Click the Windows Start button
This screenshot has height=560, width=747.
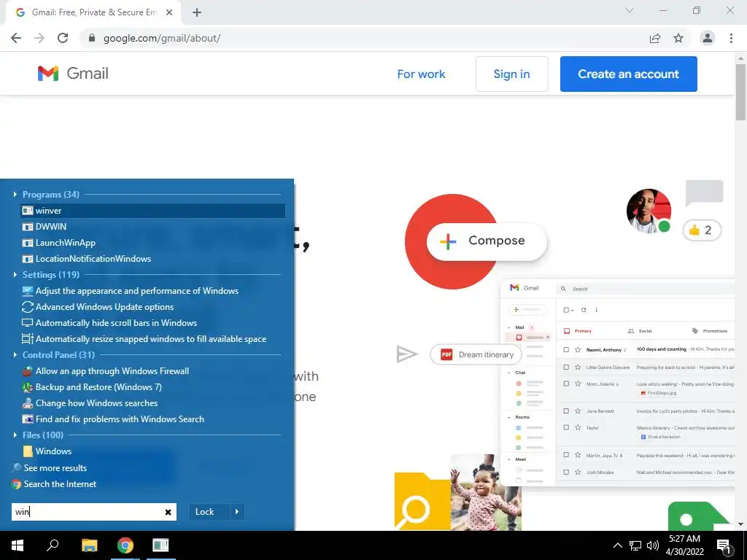pyautogui.click(x=18, y=545)
